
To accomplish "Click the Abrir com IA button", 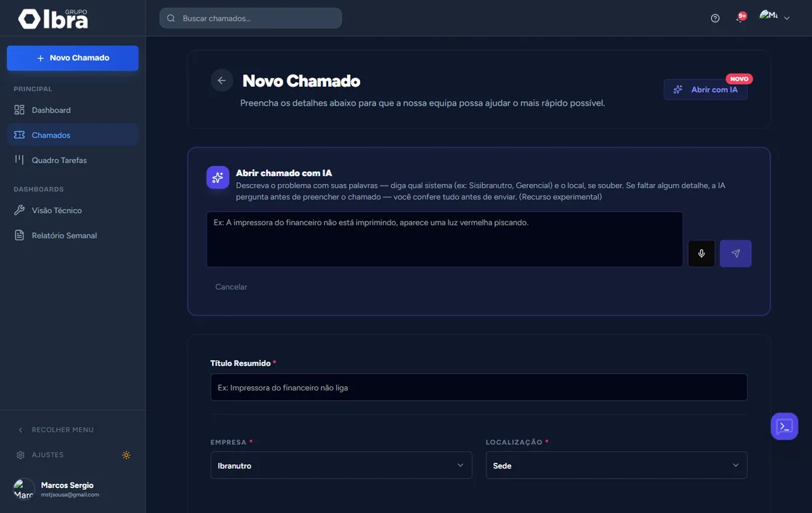I will [706, 90].
